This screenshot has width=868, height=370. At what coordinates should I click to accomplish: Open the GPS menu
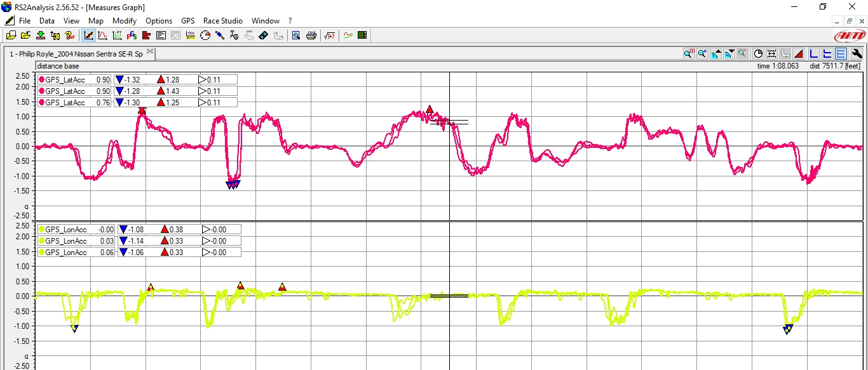(188, 21)
